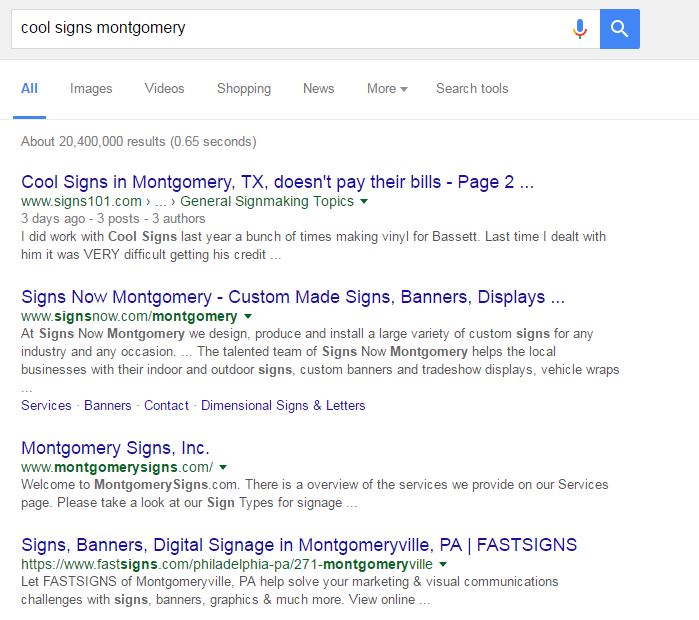
Task: Click the www.signsnow.com/montgomery URL text
Action: [x=129, y=316]
